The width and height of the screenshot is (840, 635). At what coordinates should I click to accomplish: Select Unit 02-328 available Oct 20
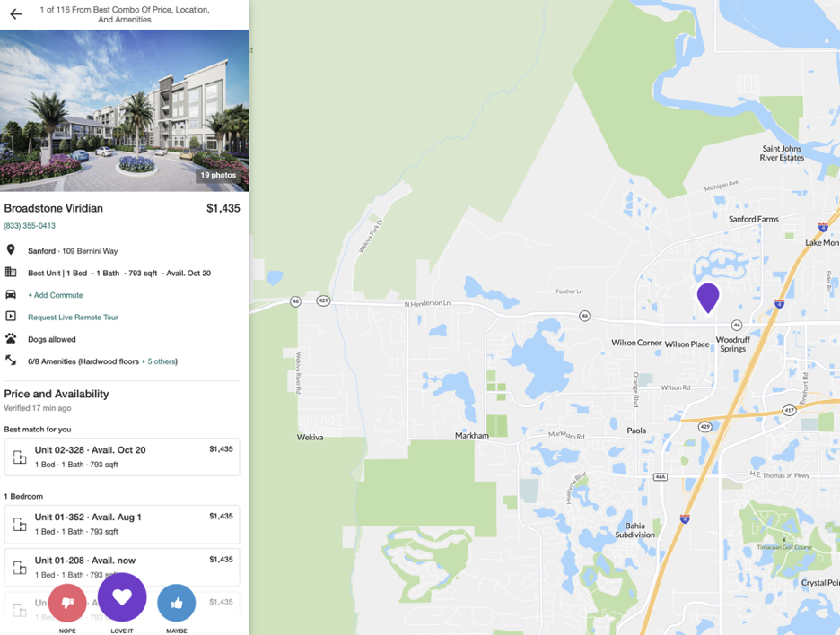tap(122, 457)
